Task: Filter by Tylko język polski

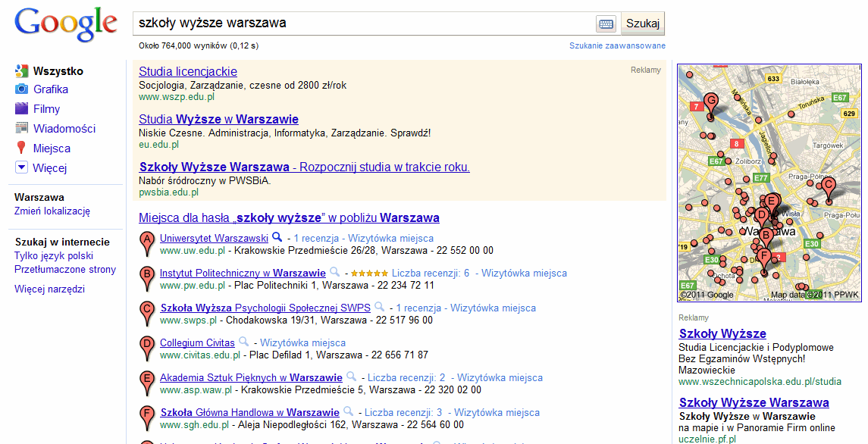Action: (x=54, y=256)
